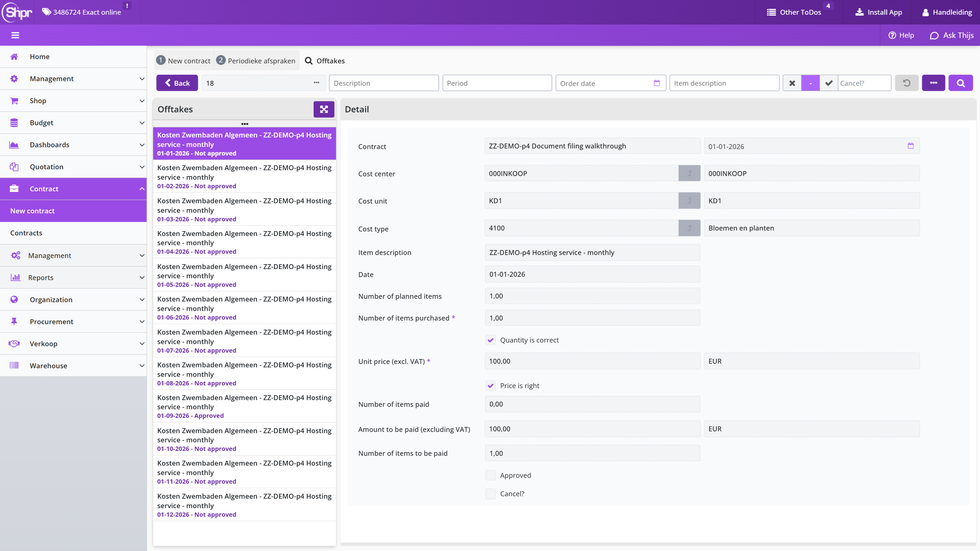Click the Number of items purchased field
The image size is (980, 551).
(x=592, y=318)
